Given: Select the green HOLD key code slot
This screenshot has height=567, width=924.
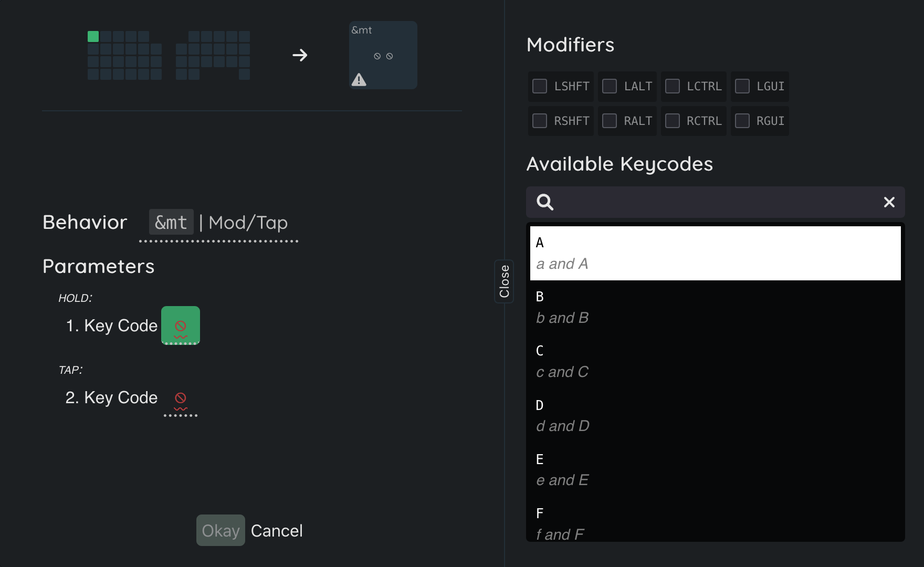Looking at the screenshot, I should click(180, 325).
